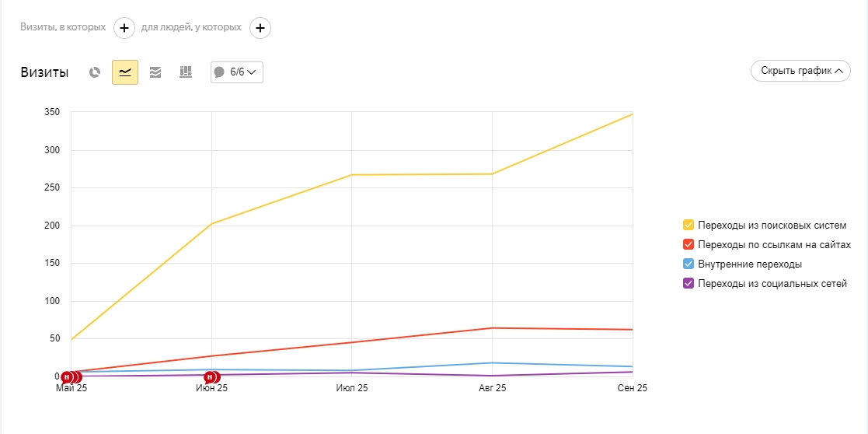
Task: Switch to stacked area chart view
Action: coord(155,72)
